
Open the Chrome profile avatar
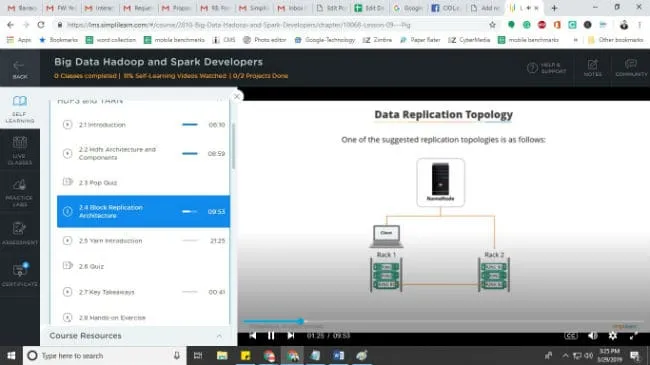[623, 25]
